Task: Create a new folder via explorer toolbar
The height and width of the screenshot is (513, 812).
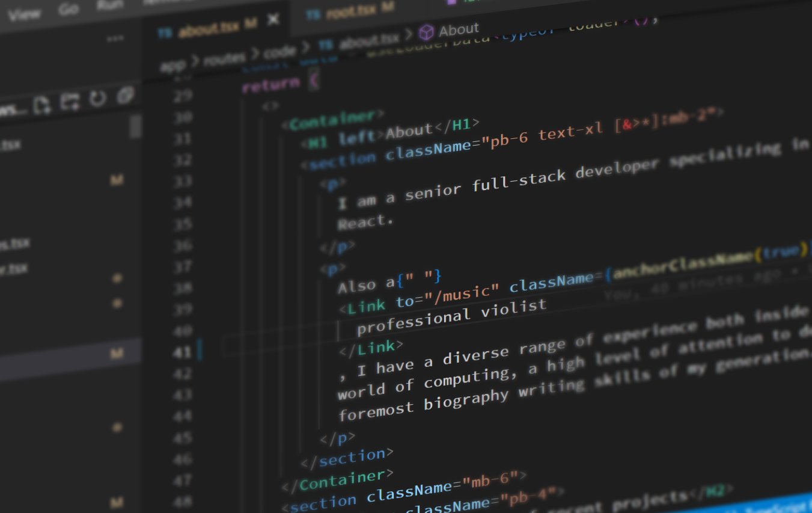Action: click(x=70, y=102)
